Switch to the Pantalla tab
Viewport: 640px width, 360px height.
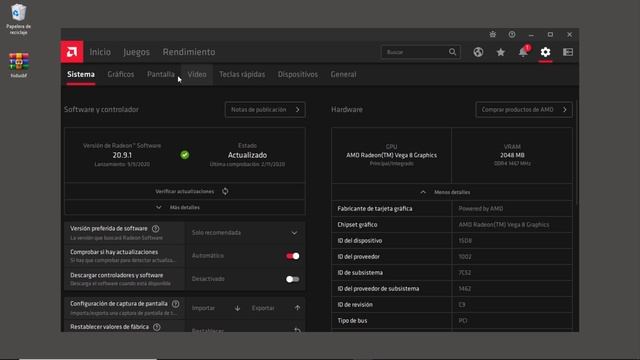161,74
